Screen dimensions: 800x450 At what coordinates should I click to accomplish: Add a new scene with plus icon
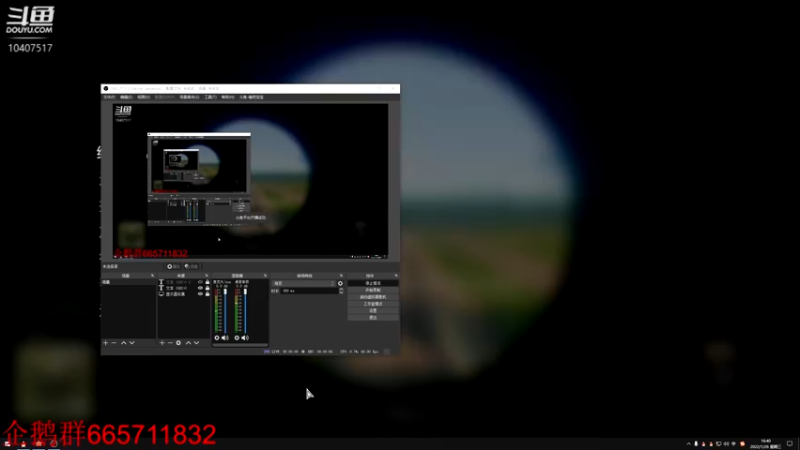coord(106,343)
